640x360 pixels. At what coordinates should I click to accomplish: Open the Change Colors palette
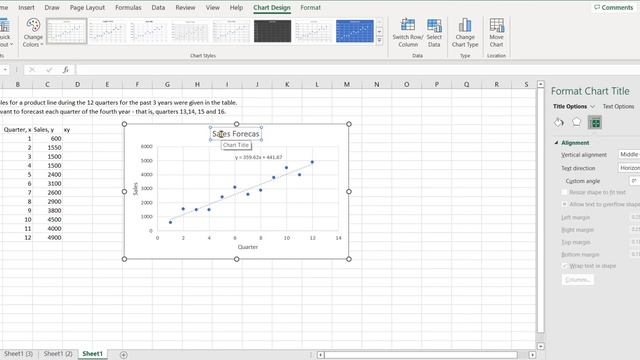(x=33, y=33)
